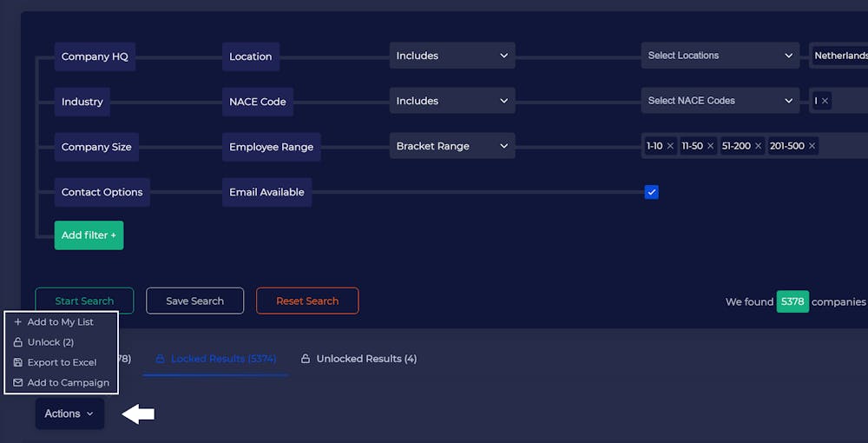
Task: Expand the Select NACE Codes dropdown
Action: [x=720, y=101]
